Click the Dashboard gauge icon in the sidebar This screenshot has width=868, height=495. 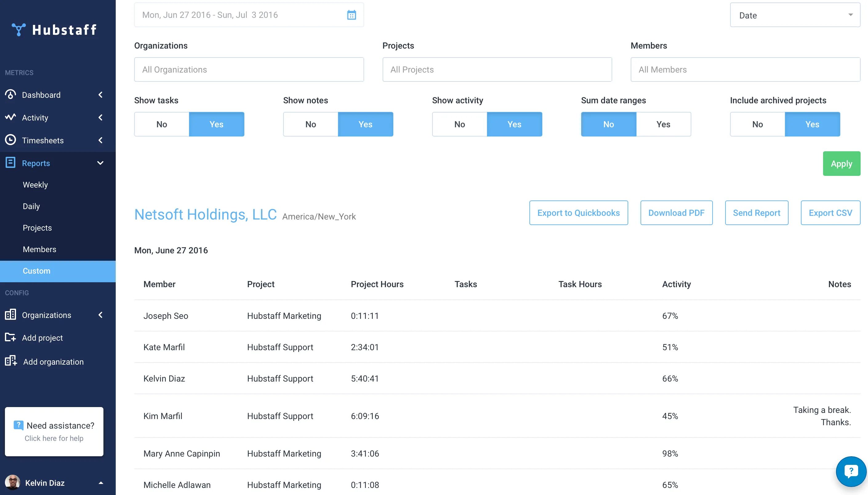[10, 94]
